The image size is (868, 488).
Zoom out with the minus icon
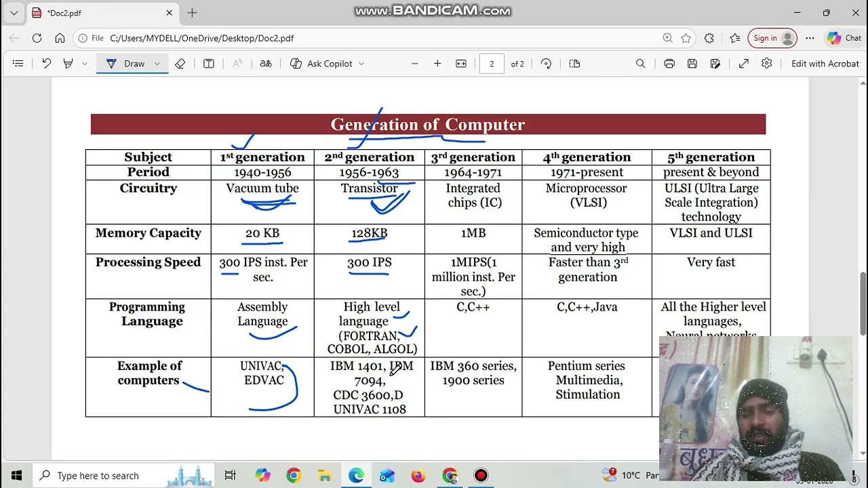tap(414, 63)
